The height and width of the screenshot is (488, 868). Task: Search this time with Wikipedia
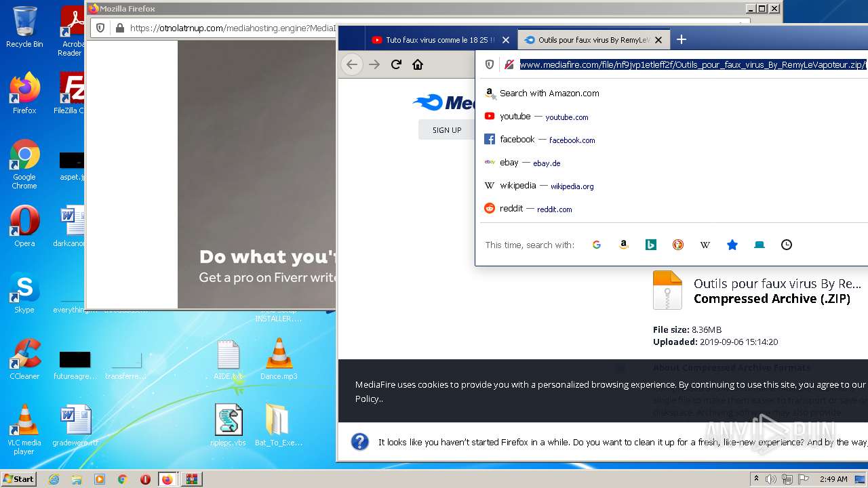tap(705, 245)
